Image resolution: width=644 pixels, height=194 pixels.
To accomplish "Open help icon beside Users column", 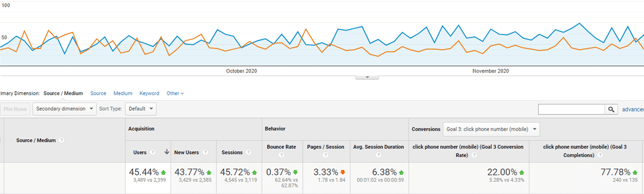I will pos(153,152).
